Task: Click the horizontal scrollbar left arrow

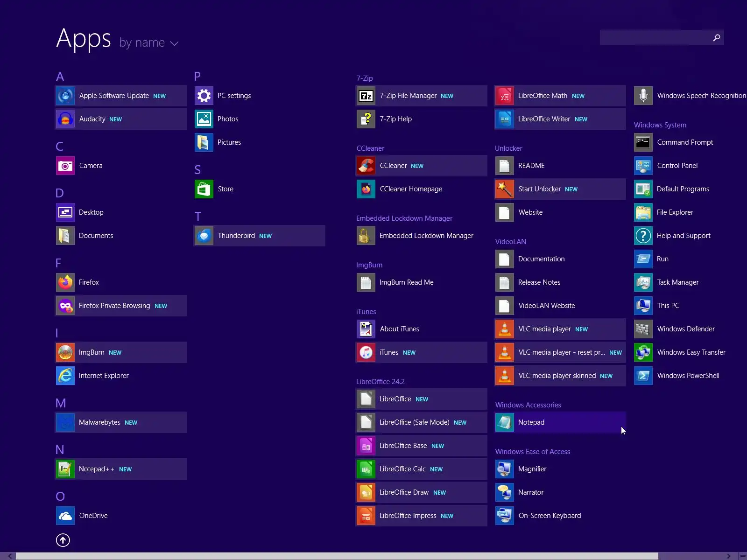Action: click(9, 556)
